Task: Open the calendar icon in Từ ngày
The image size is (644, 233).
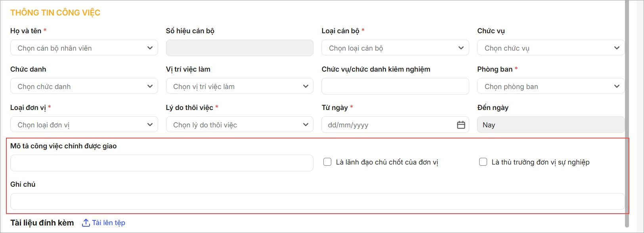Action: [461, 125]
